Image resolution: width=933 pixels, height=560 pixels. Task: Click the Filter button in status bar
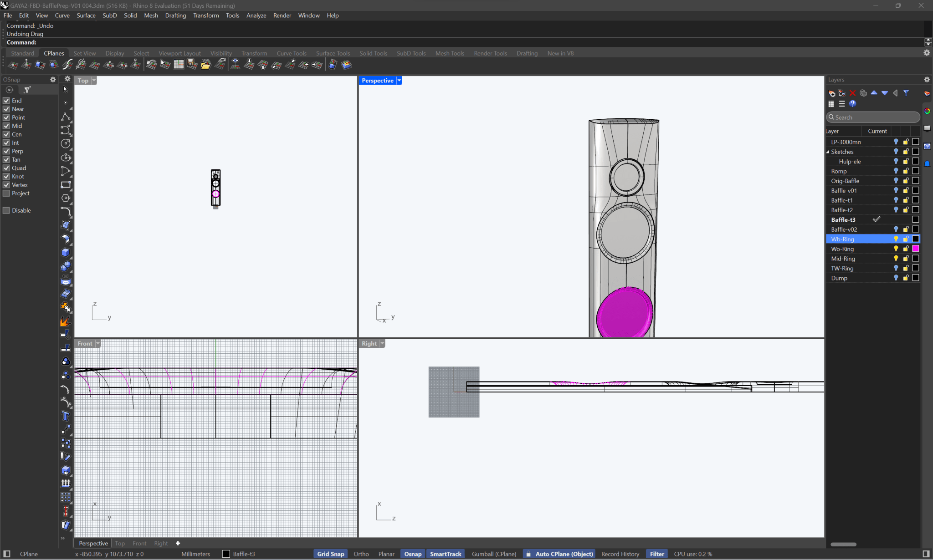pos(657,554)
